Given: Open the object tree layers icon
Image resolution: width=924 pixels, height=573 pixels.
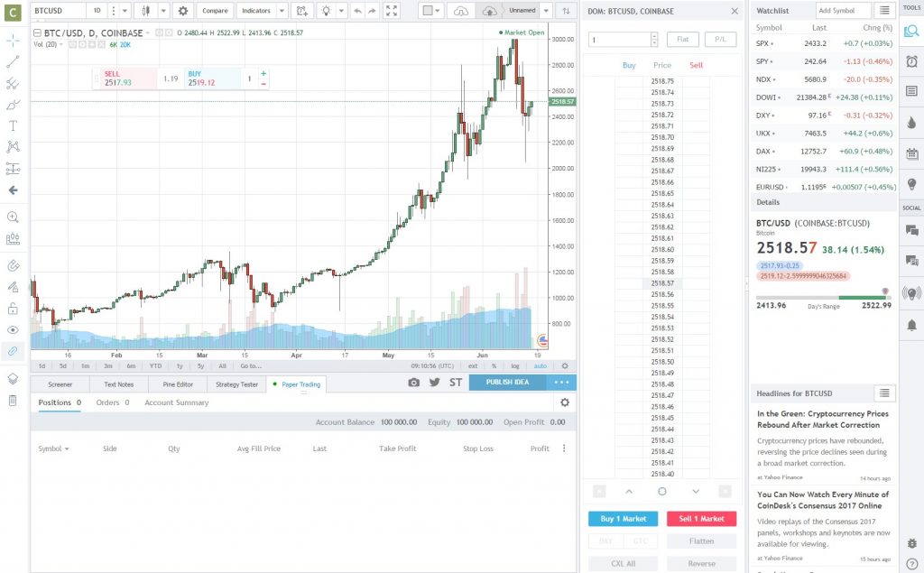Looking at the screenshot, I should tap(13, 378).
